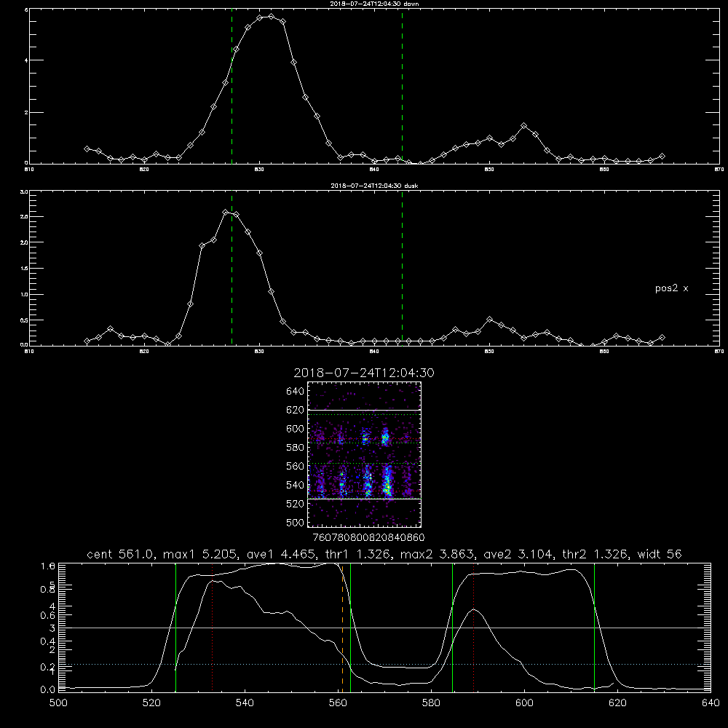
Task: Click the 'max1 5.205' value
Action: coord(201,554)
